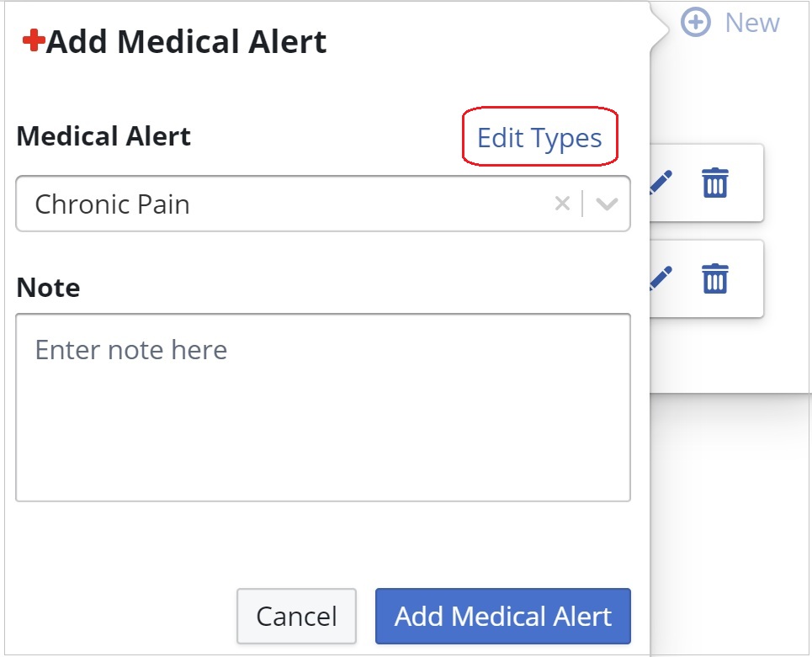Open Edit Types
The height and width of the screenshot is (657, 812).
(539, 136)
